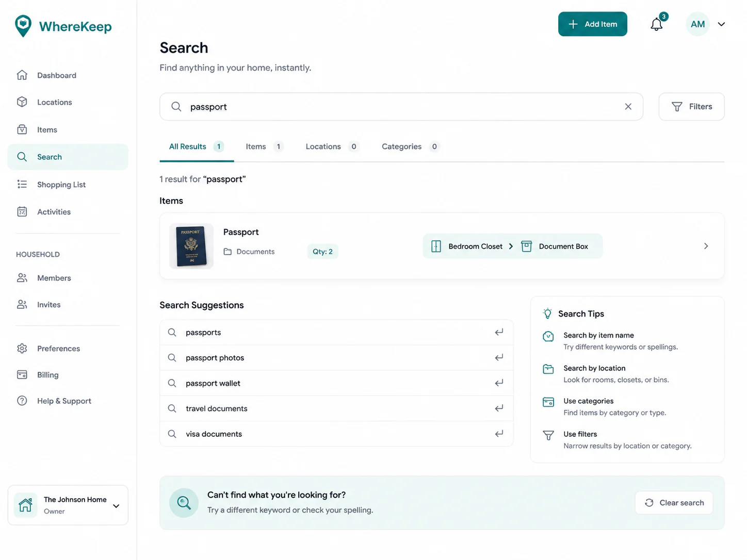Open the Passport result chevron arrow

coord(706,246)
